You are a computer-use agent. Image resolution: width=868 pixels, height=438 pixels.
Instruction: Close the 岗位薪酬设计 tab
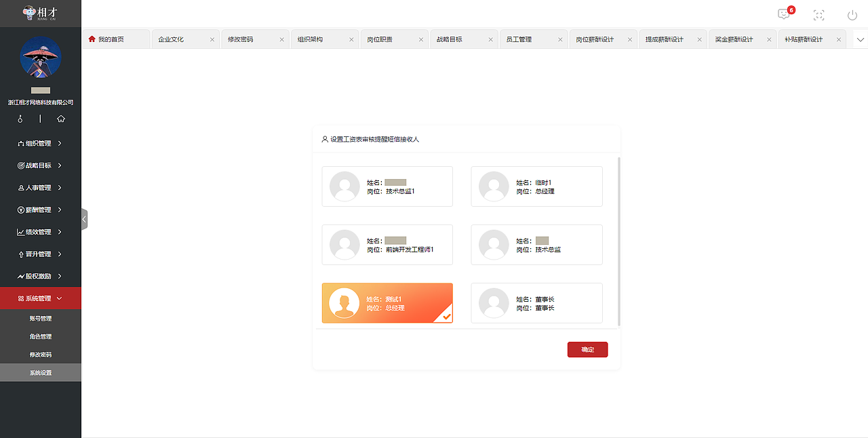pos(630,39)
